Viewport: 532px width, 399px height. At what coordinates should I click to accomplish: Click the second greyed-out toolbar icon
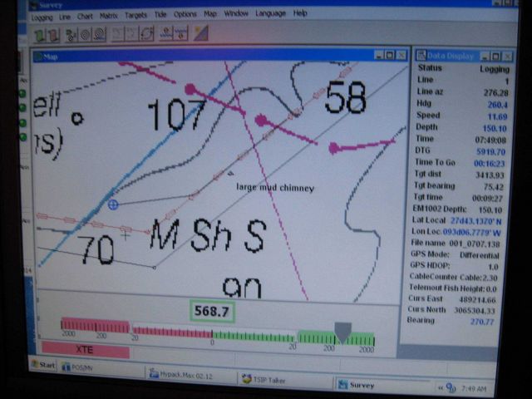132,34
